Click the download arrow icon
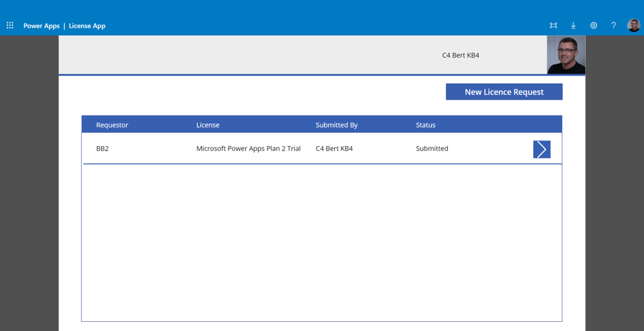 click(x=573, y=26)
